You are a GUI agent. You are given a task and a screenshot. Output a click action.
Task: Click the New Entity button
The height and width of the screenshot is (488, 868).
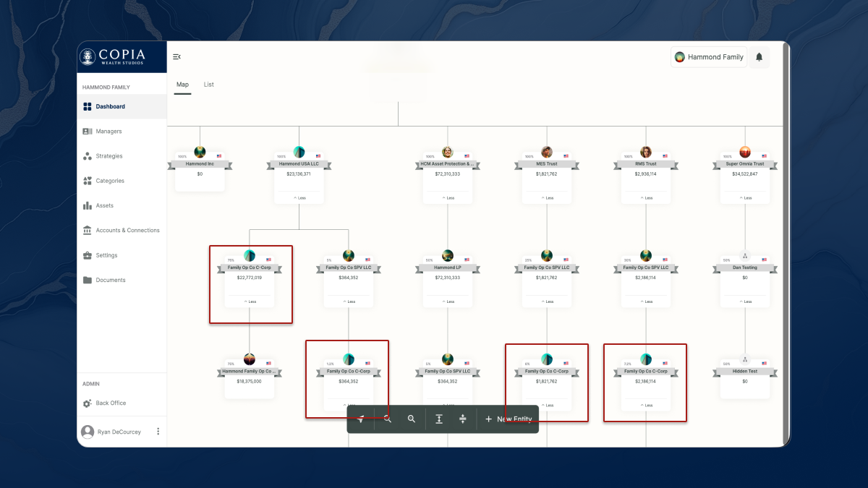click(509, 419)
